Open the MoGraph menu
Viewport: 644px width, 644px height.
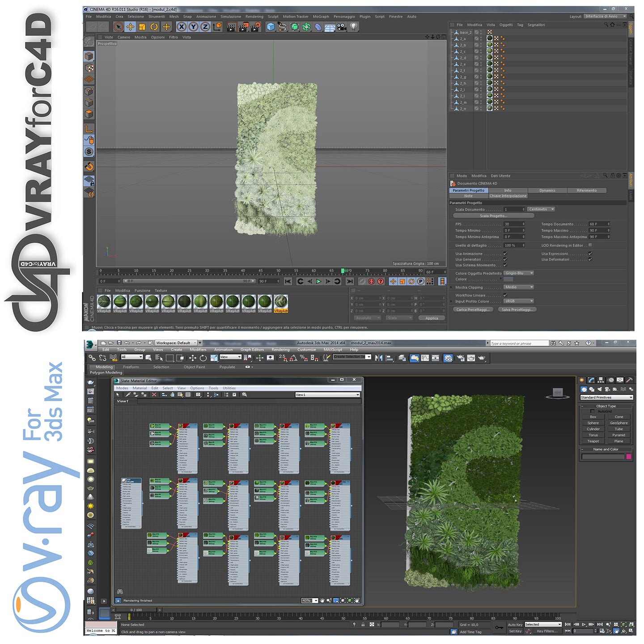[321, 17]
